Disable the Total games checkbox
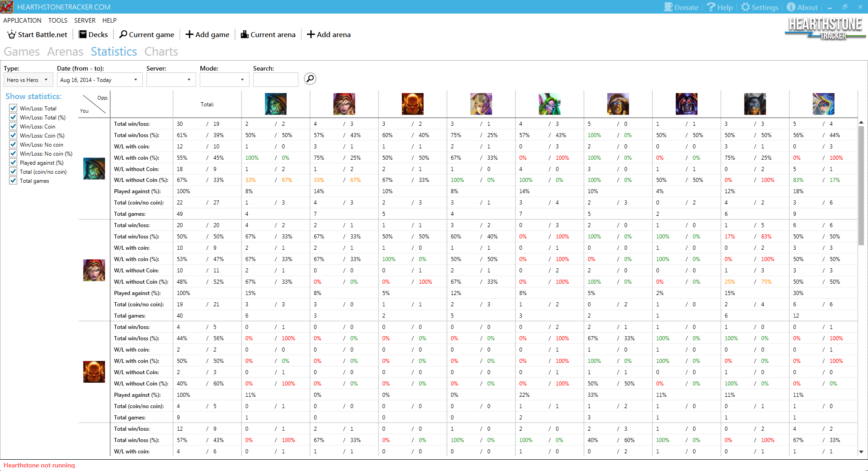Viewport: 868px width, 471px height. pyautogui.click(x=14, y=181)
